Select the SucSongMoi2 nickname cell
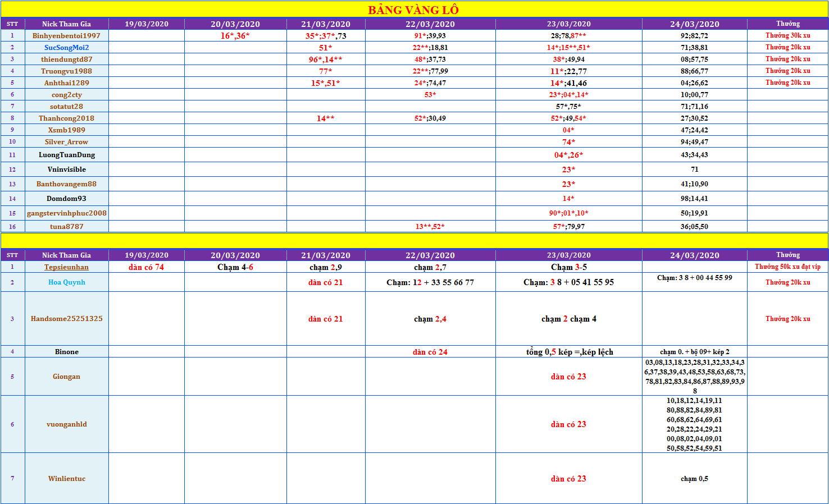 (66, 47)
